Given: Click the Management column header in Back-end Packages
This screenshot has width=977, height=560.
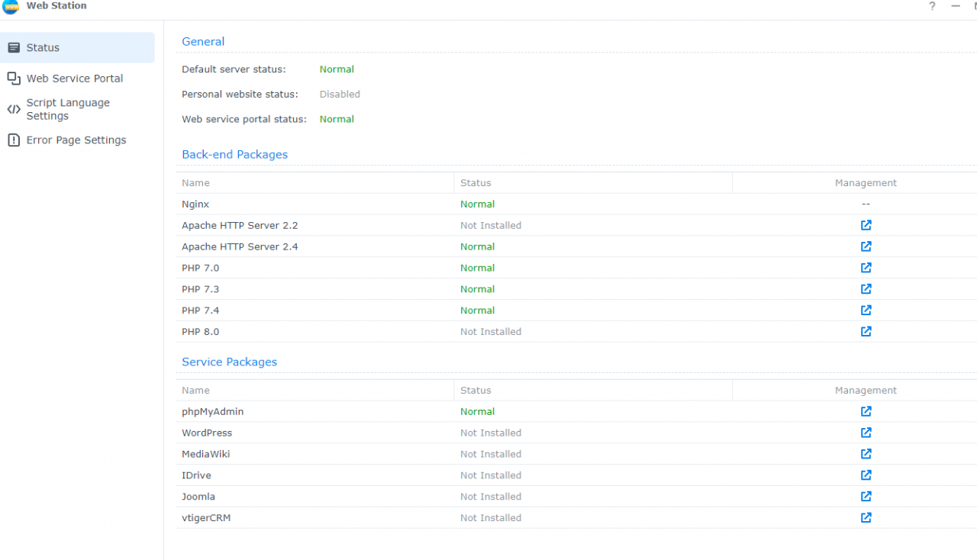Looking at the screenshot, I should 866,183.
